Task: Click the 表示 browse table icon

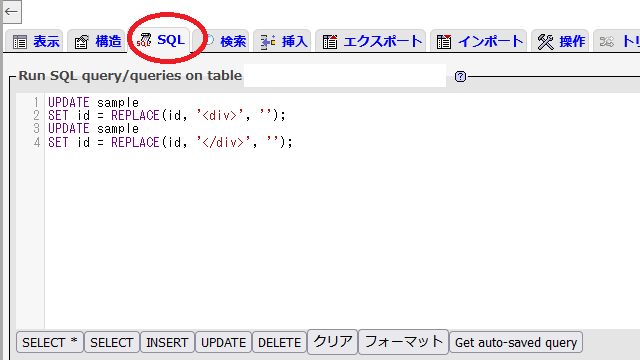Action: click(x=20, y=42)
